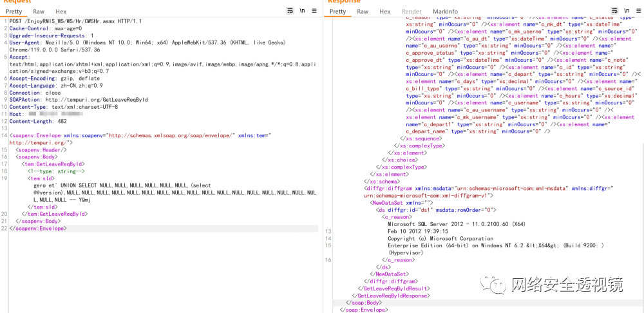Select the Response Pretty tab
The height and width of the screenshot is (313, 644).
click(337, 12)
